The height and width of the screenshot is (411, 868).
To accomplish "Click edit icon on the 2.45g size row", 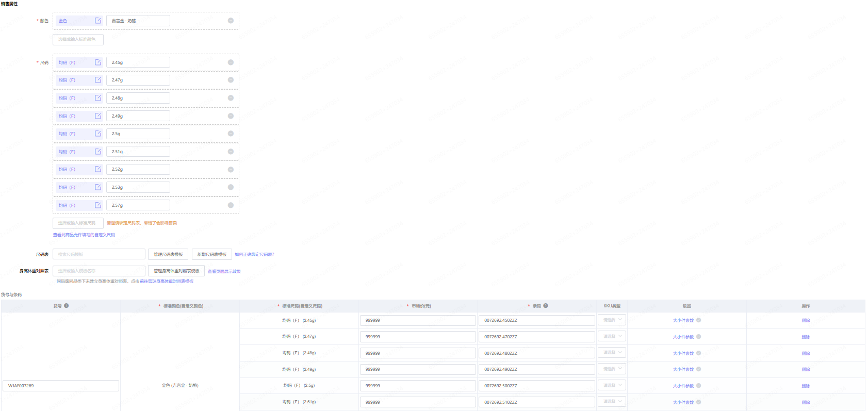I will tap(98, 62).
